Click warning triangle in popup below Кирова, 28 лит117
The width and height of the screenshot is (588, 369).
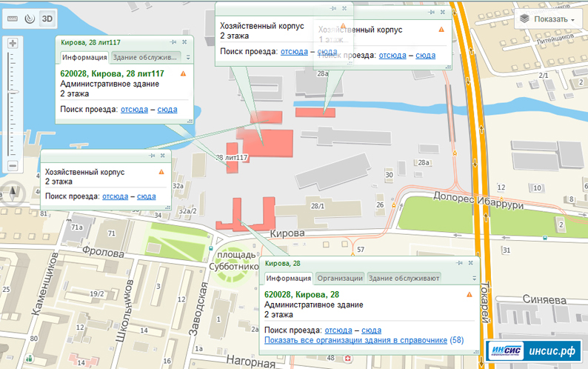point(161,172)
